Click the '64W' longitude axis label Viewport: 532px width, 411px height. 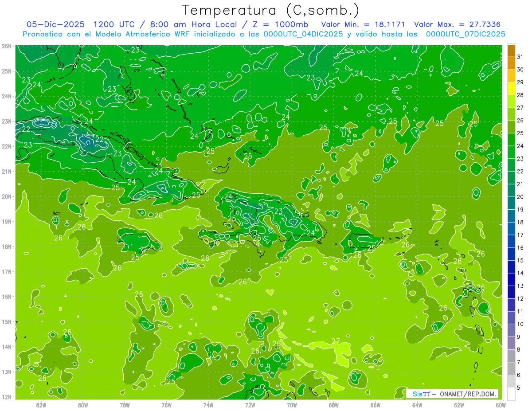[x=417, y=404]
